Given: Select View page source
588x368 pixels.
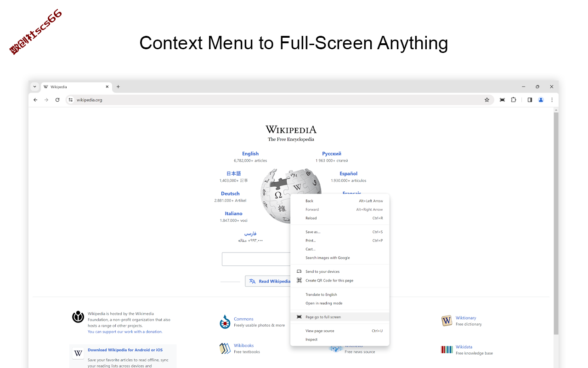Looking at the screenshot, I should 340,331.
